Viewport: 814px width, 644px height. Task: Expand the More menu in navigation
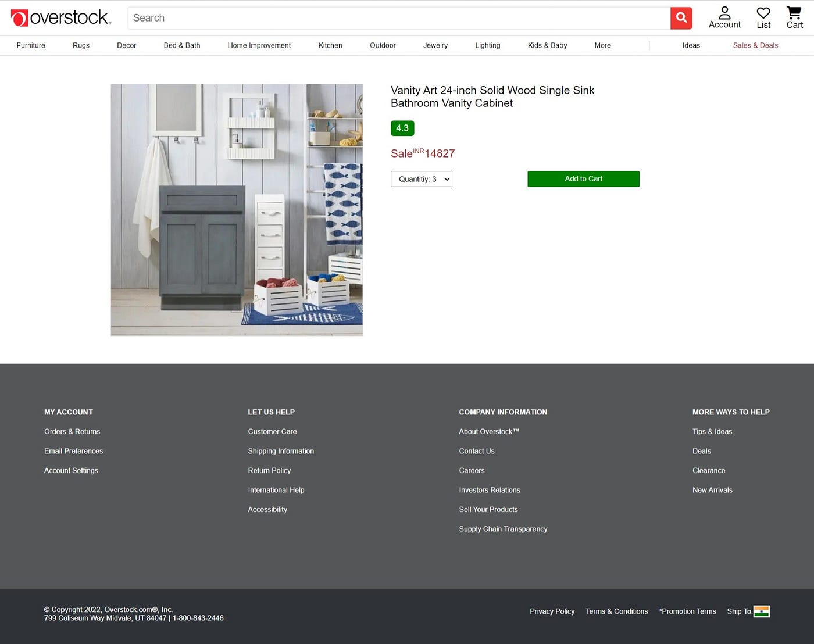(602, 45)
